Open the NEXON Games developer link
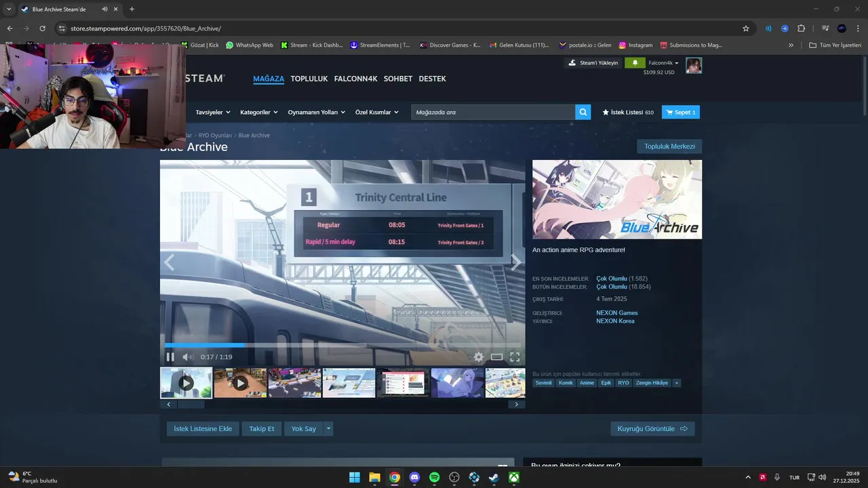 click(x=617, y=313)
